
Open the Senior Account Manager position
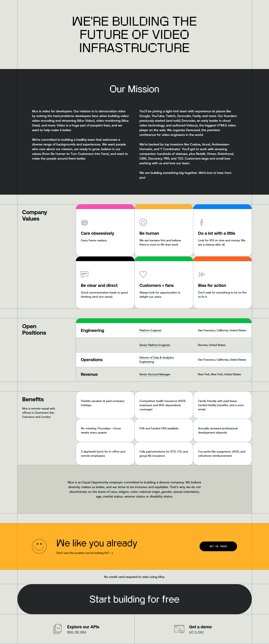[x=155, y=374]
